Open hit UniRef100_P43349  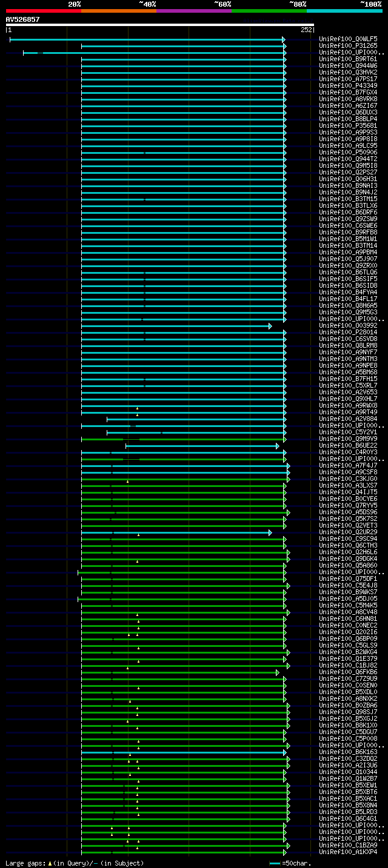pos(348,86)
